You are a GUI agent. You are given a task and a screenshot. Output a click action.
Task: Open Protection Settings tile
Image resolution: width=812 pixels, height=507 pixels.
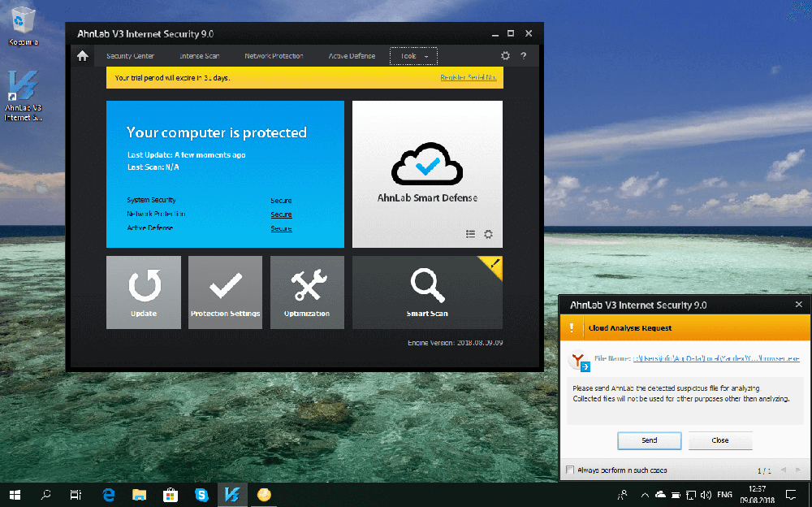[x=225, y=292]
